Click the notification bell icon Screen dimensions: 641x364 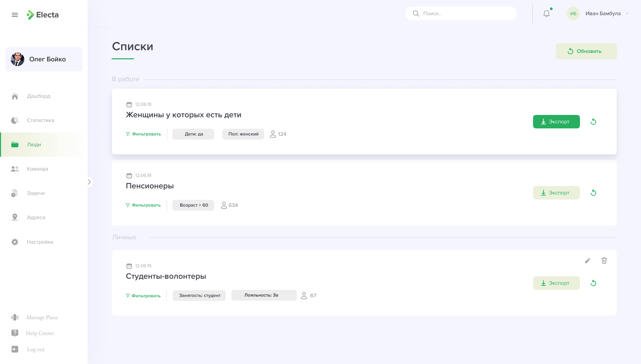click(546, 13)
